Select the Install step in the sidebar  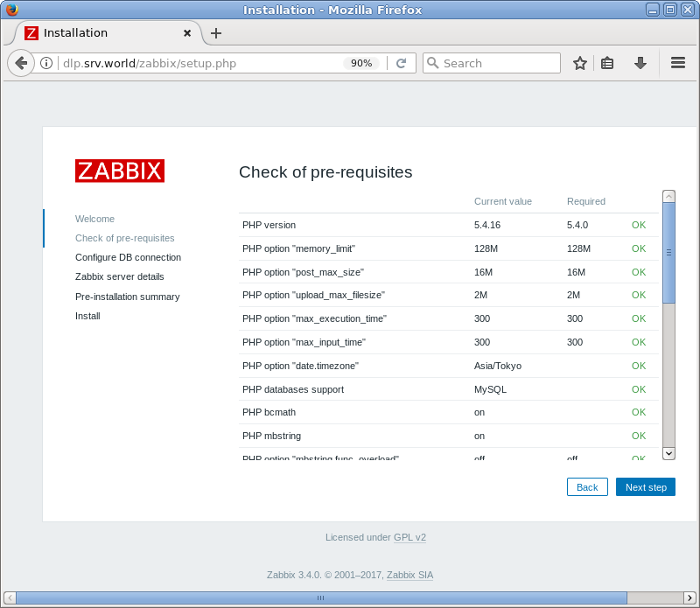click(87, 316)
